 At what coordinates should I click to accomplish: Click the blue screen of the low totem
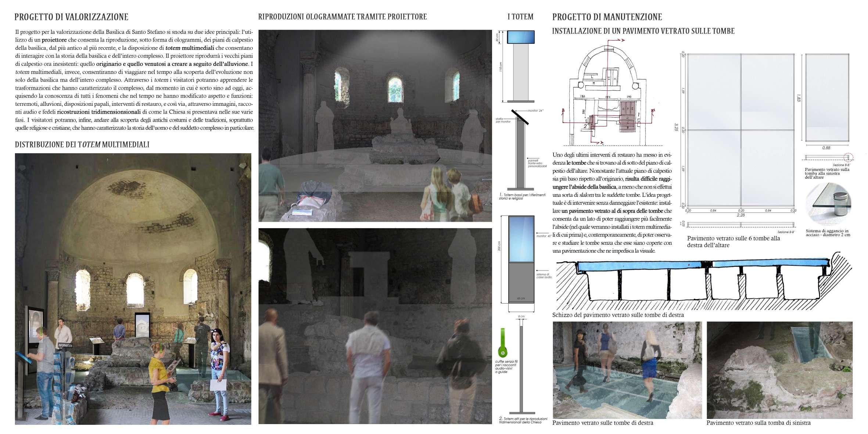tap(521, 37)
